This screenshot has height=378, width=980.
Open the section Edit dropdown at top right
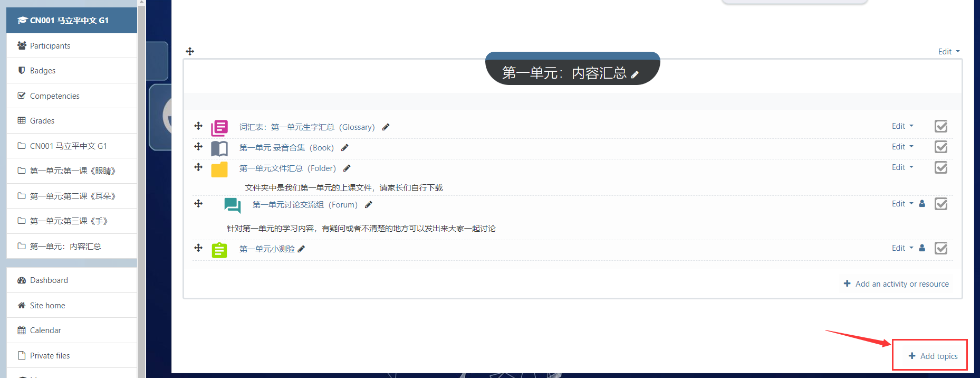948,52
